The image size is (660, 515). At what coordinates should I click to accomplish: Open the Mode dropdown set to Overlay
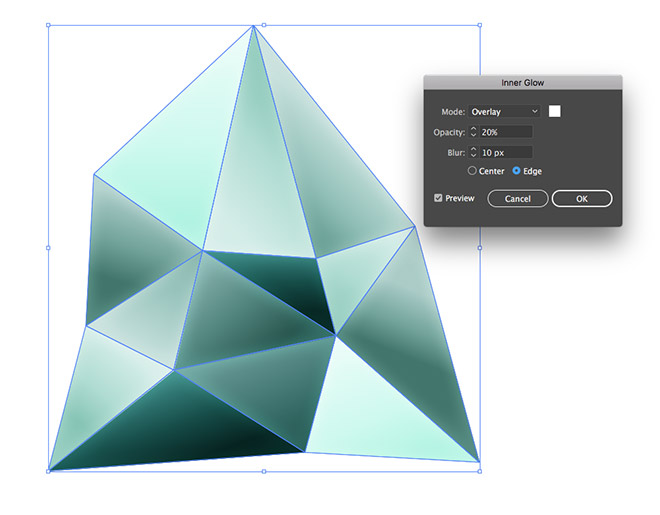pyautogui.click(x=505, y=111)
